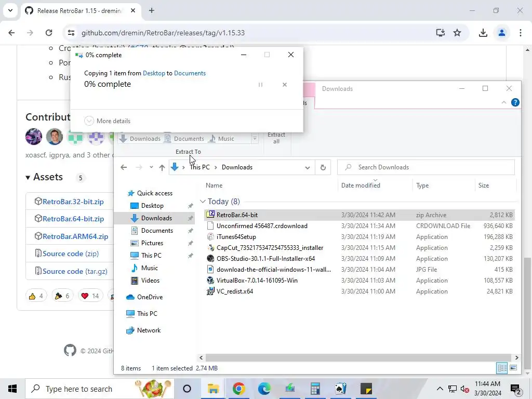Collapse the Explorer ribbon

pos(503,102)
